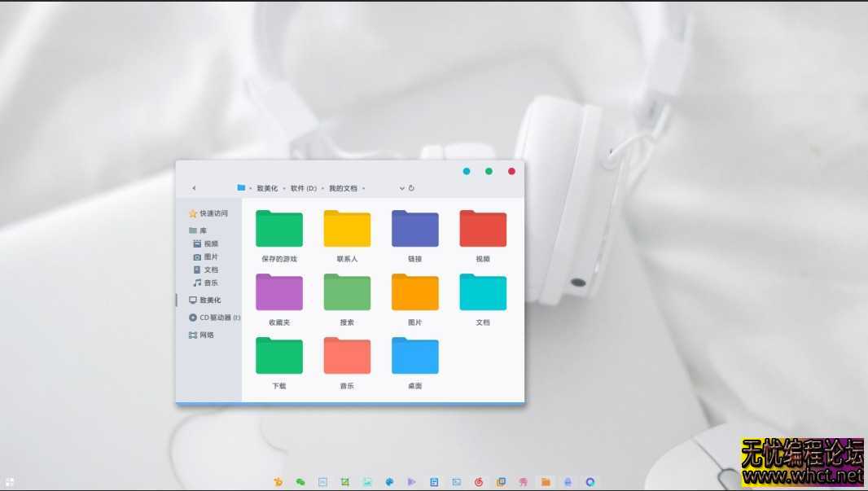Expand the address bar dropdown chevron
Image resolution: width=868 pixels, height=491 pixels.
pos(401,188)
